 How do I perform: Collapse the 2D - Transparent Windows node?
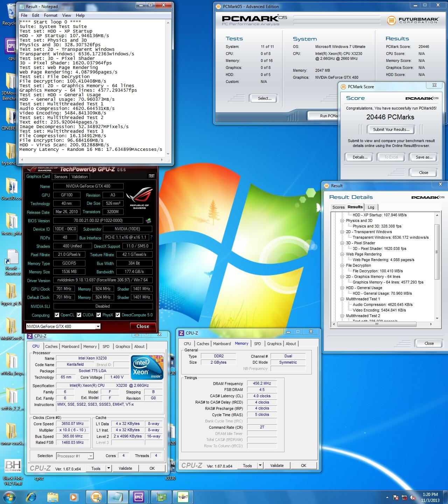click(342, 232)
